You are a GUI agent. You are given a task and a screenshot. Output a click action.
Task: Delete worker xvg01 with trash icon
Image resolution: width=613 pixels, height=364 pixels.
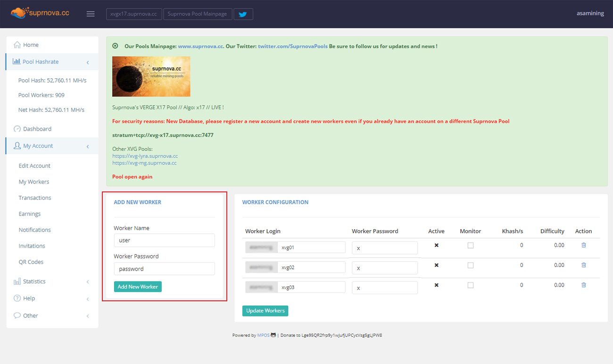[584, 245]
